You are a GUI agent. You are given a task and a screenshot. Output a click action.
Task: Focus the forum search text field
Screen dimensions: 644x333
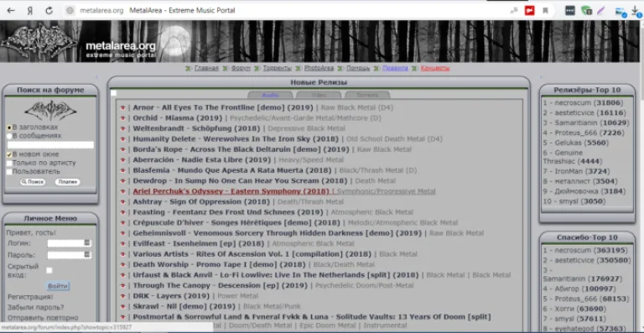[51, 145]
